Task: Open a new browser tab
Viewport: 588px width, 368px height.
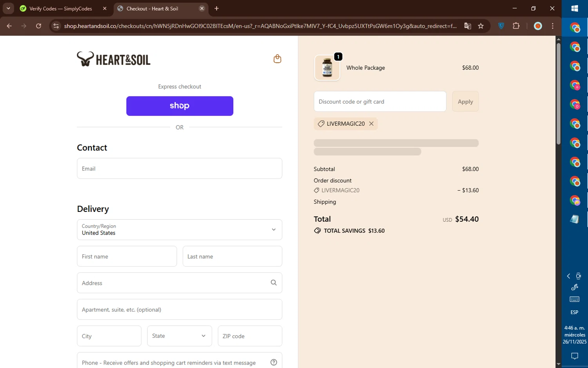Action: 217,8
